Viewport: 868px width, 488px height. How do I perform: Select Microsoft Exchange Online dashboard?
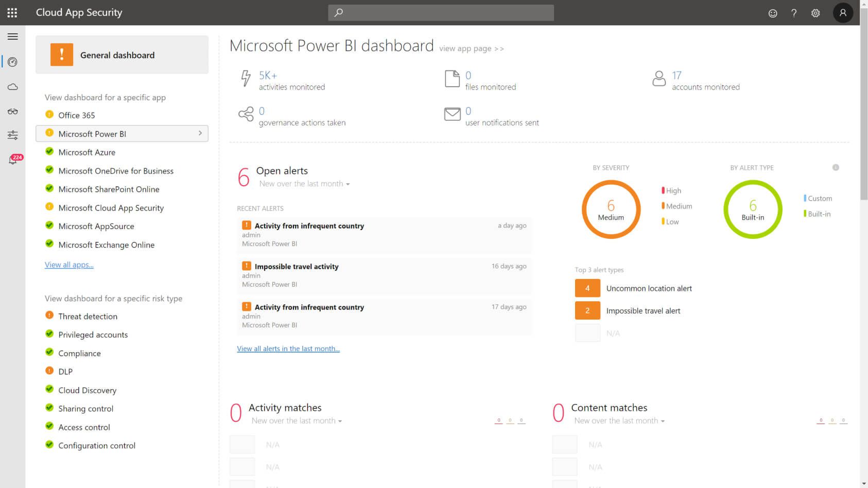click(x=107, y=245)
